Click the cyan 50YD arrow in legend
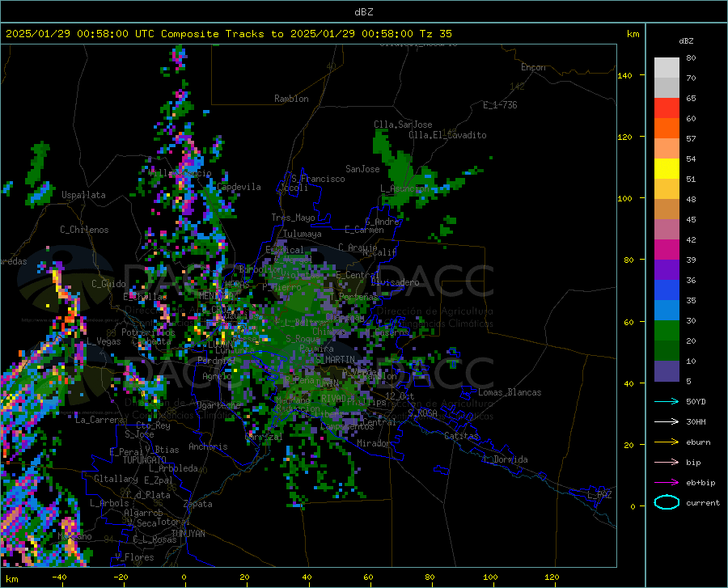The height and width of the screenshot is (588, 728). [667, 401]
